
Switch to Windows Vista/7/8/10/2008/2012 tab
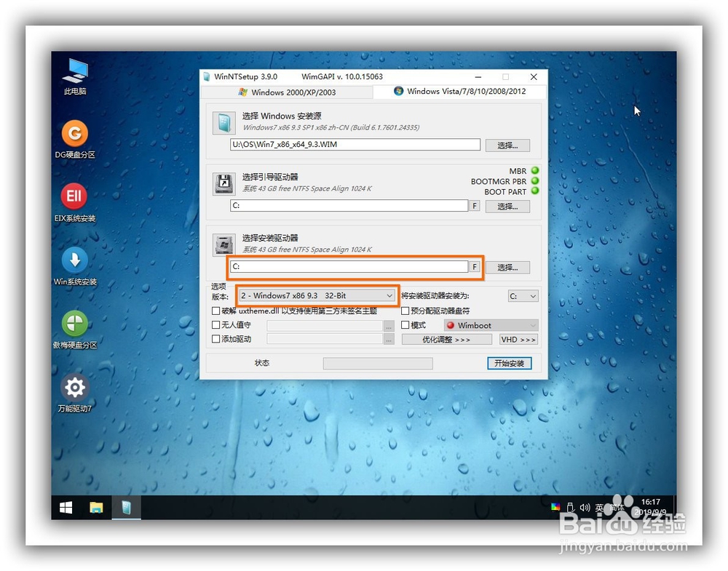tap(459, 92)
